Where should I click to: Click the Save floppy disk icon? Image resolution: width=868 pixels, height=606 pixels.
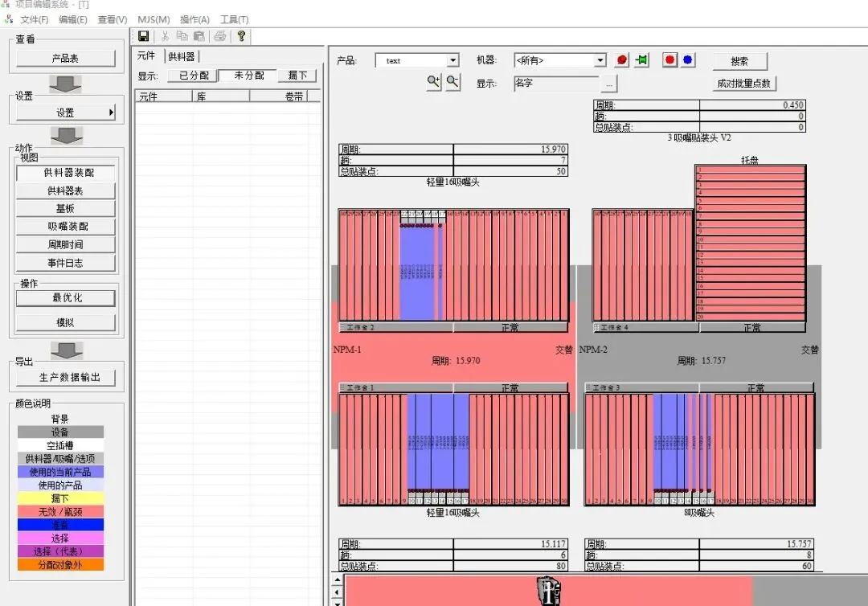(143, 36)
